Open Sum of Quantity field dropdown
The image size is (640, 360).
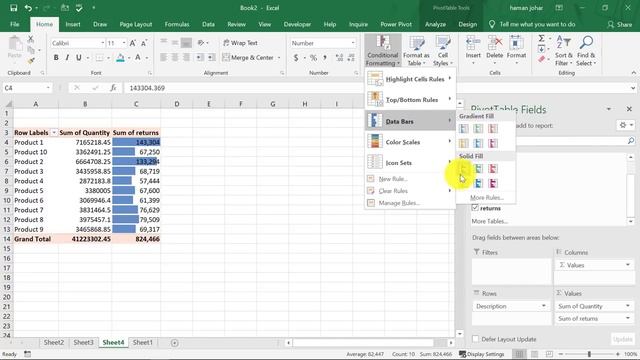point(628,306)
